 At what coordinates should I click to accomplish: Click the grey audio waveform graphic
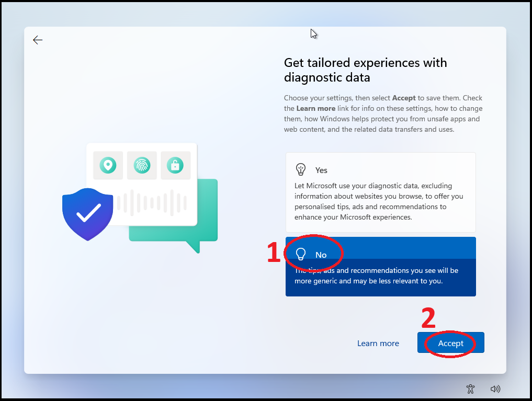(152, 202)
